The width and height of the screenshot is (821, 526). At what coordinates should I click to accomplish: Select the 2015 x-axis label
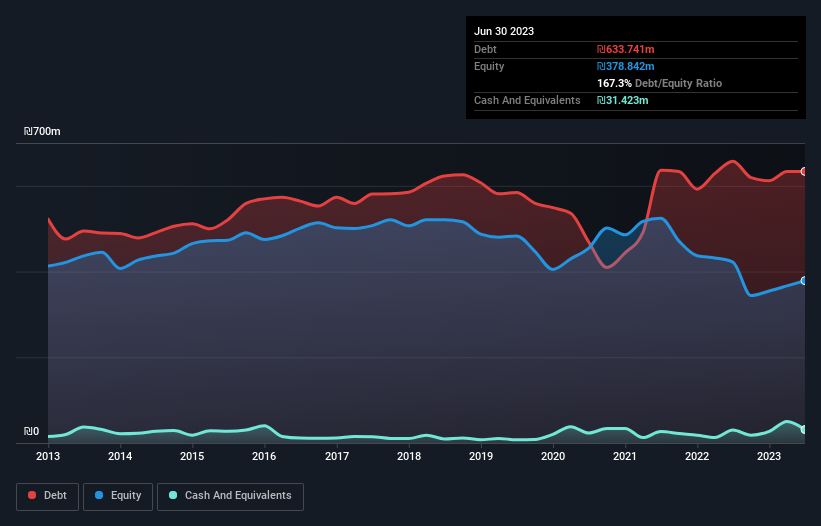point(192,457)
